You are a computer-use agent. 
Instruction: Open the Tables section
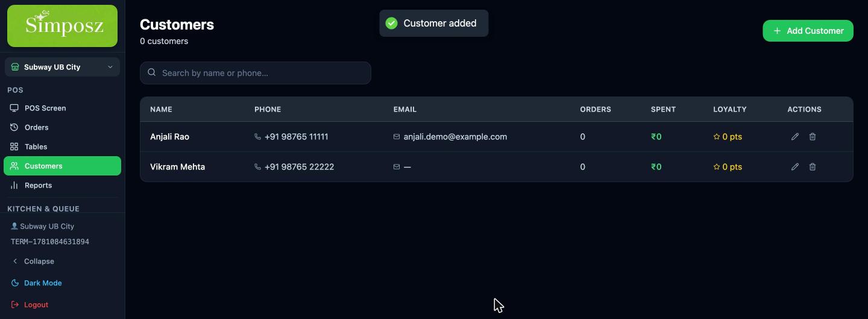pyautogui.click(x=62, y=147)
